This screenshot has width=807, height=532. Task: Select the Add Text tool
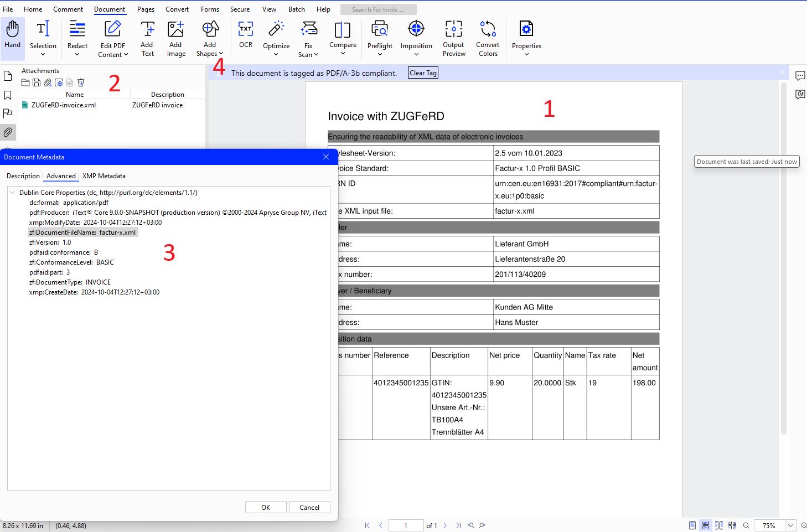point(147,38)
